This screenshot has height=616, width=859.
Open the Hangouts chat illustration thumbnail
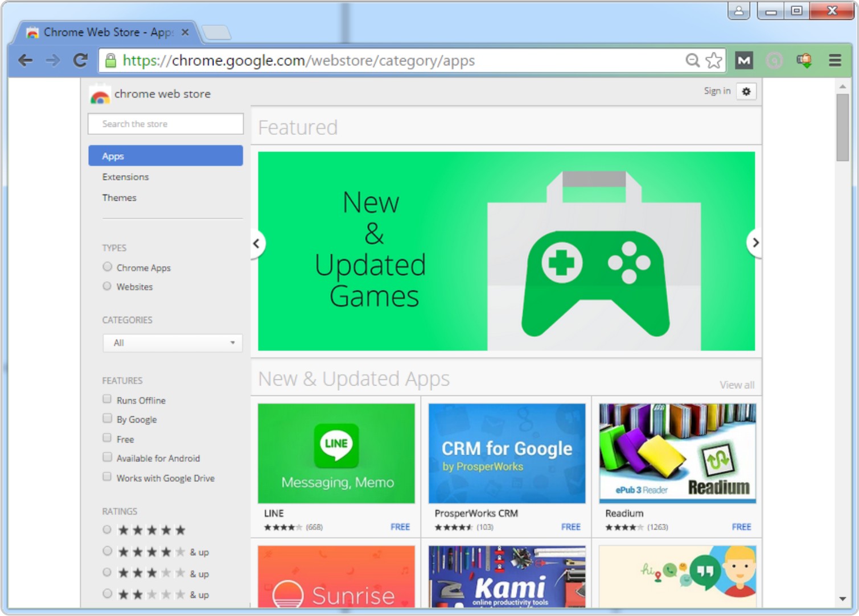click(x=678, y=577)
